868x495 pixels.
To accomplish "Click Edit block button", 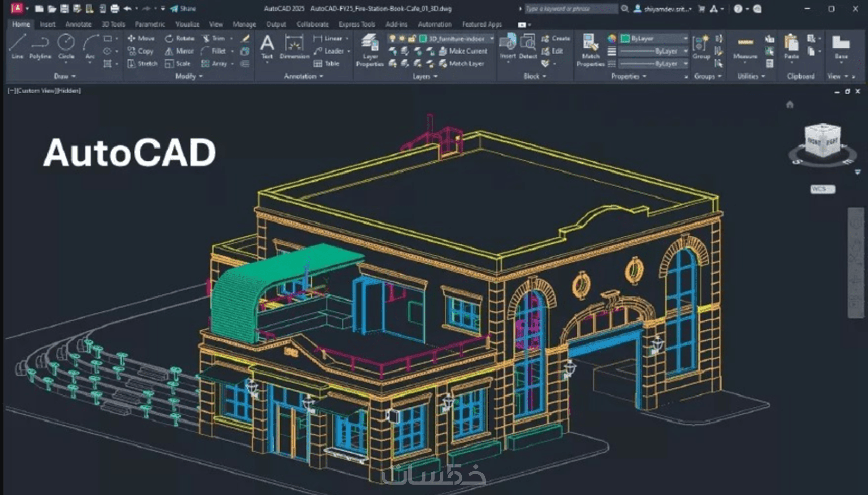I will coord(552,51).
